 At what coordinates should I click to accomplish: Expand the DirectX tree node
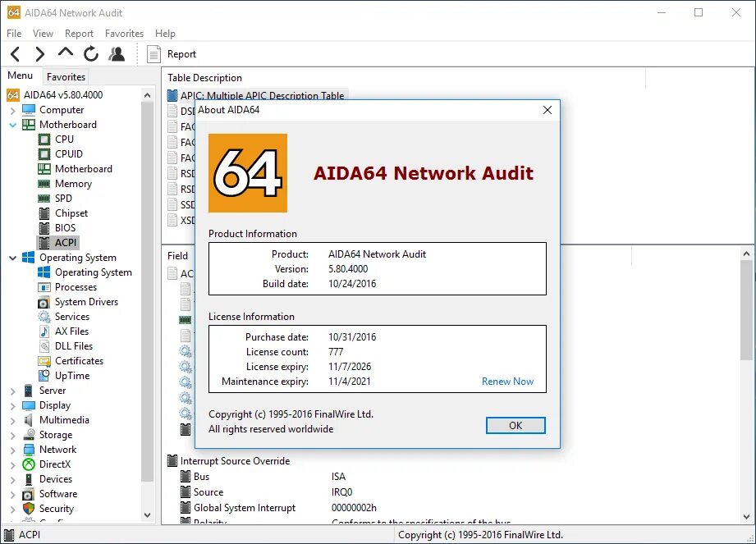click(12, 465)
